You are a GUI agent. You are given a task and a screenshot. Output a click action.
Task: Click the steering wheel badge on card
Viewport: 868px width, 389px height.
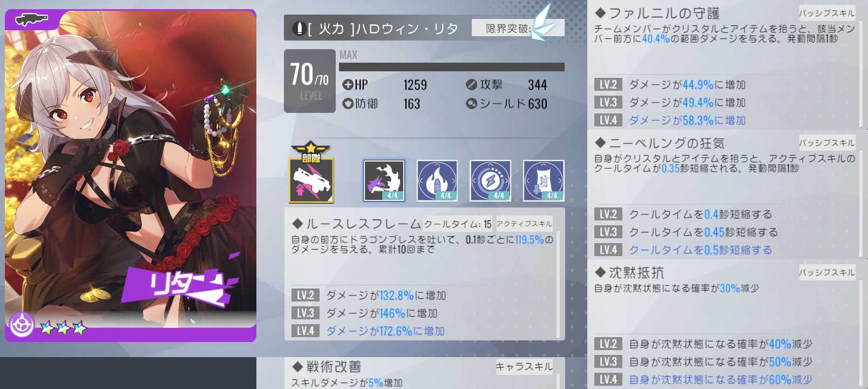tap(22, 325)
